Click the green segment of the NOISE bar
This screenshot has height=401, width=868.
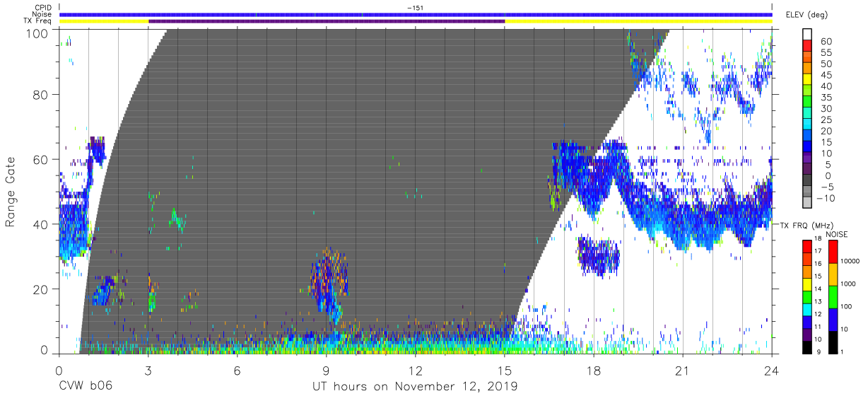833,297
